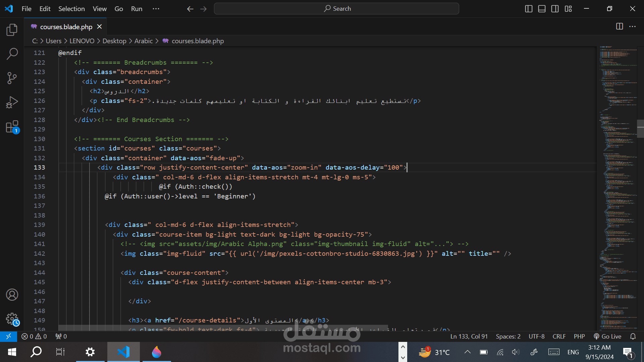Open the menu bar overflow ellipsis
Image resolution: width=644 pixels, height=362 pixels.
pyautogui.click(x=156, y=9)
